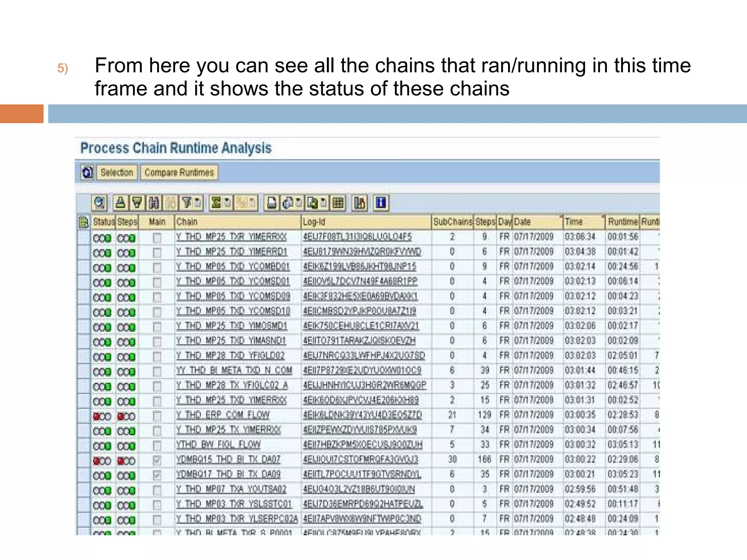
Task: Toggle Main checkbox for Y_THD_MP25_TXD_YIMERRD1
Action: tap(157, 253)
